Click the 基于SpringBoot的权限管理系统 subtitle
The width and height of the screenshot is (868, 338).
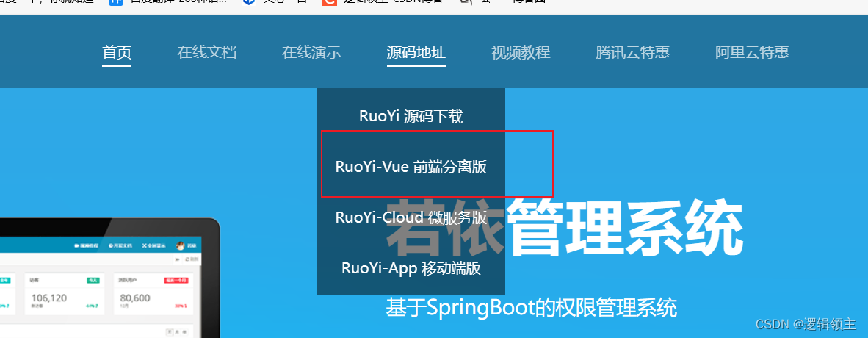(532, 308)
